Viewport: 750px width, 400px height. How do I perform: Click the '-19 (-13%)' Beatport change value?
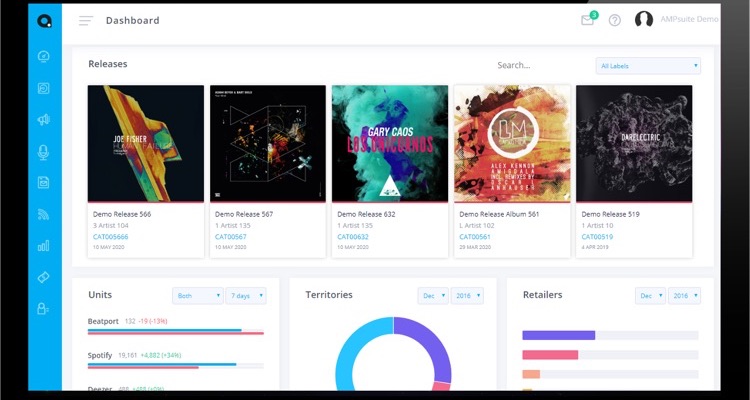153,322
